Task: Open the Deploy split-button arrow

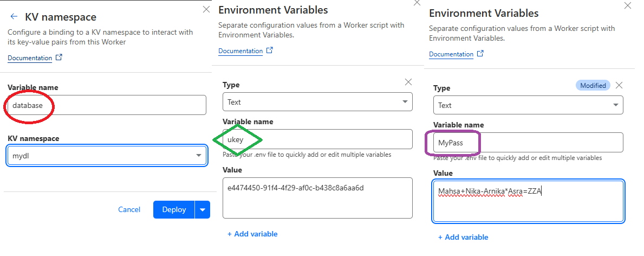Action: point(203,209)
